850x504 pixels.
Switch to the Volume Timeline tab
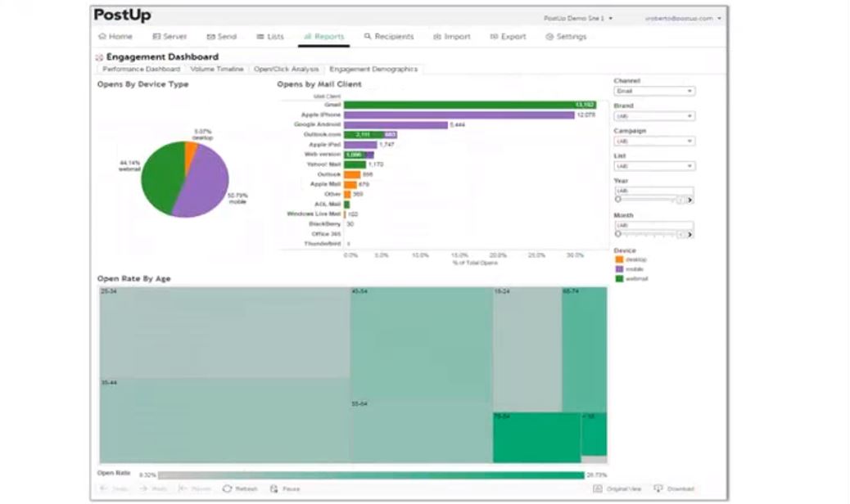[x=217, y=70]
